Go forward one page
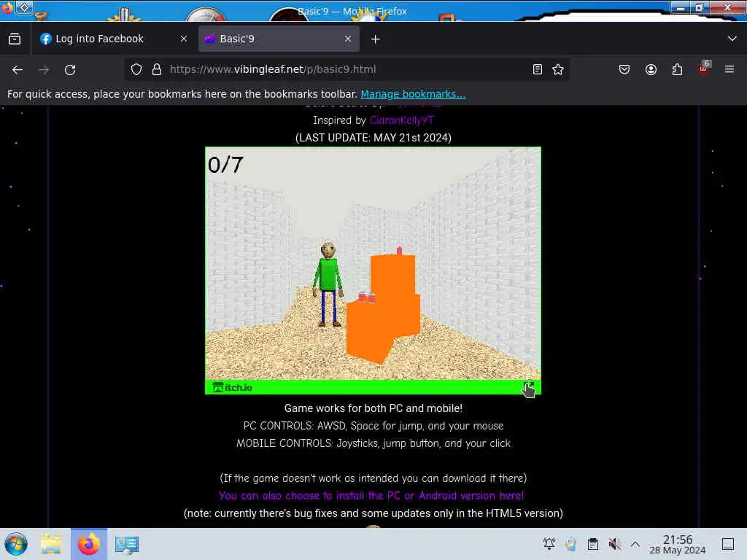Viewport: 747px width, 560px height. [x=44, y=69]
